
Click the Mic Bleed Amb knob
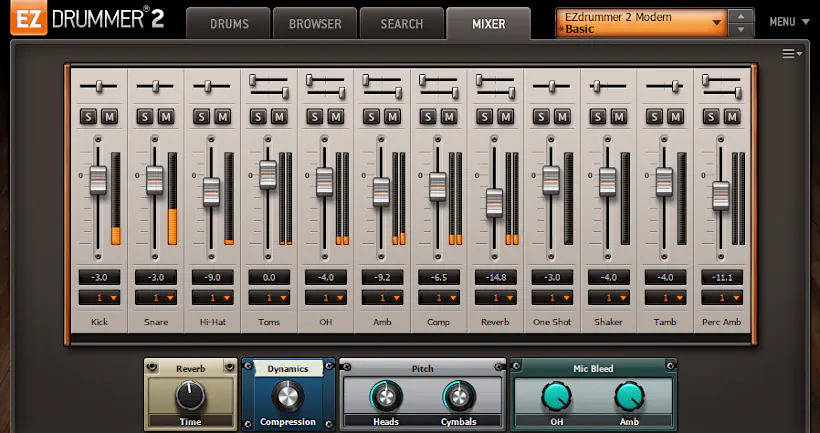pyautogui.click(x=630, y=396)
